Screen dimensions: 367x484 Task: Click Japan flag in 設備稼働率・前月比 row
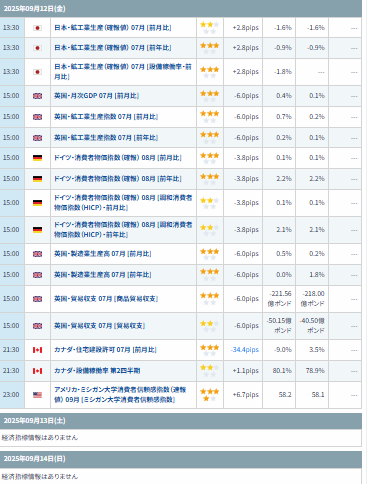click(37, 72)
